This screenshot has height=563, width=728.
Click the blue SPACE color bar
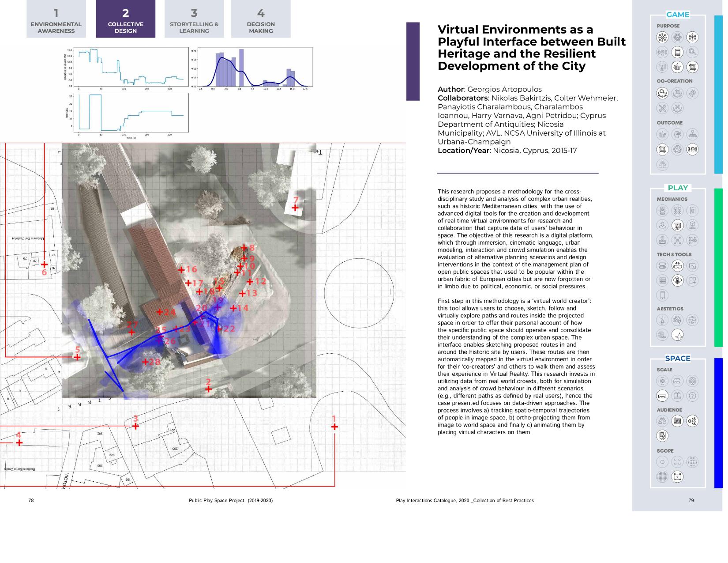click(718, 423)
